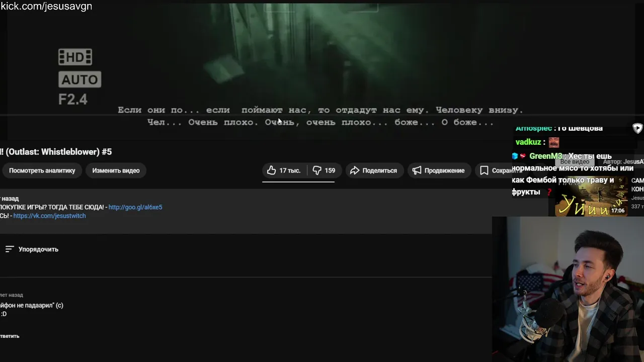Open the Упорядочить comment sorting menu

32,249
